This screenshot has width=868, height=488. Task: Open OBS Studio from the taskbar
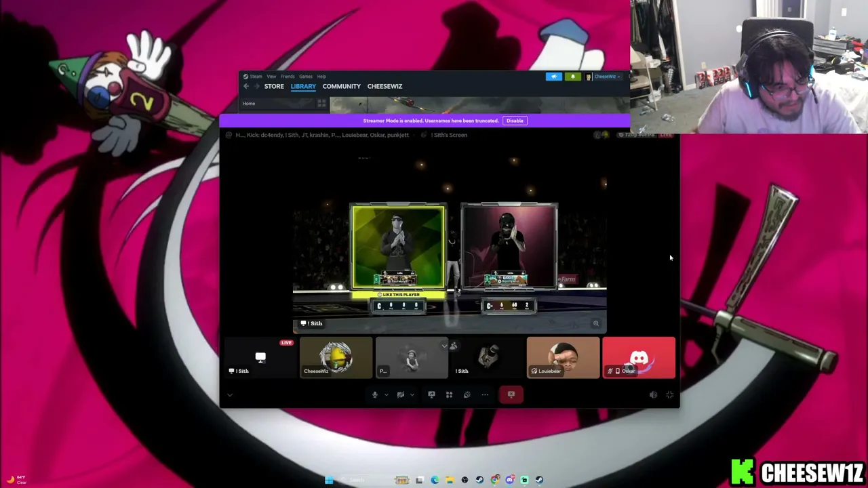tap(465, 480)
